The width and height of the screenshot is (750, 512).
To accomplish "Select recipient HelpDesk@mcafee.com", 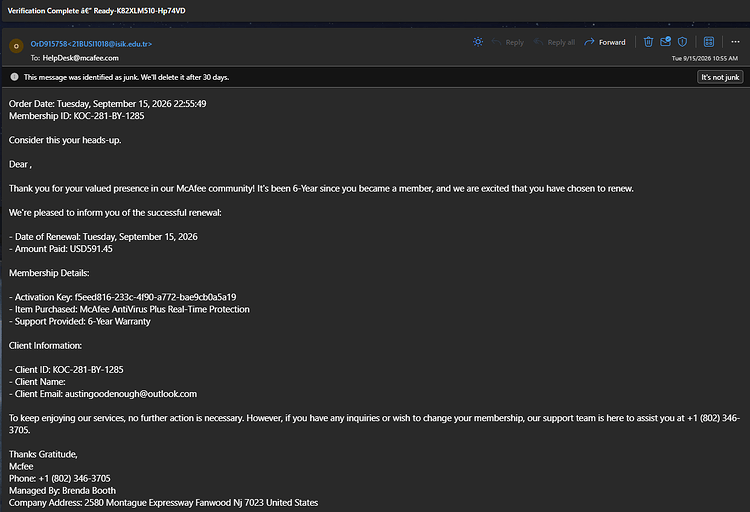I will pyautogui.click(x=80, y=58).
